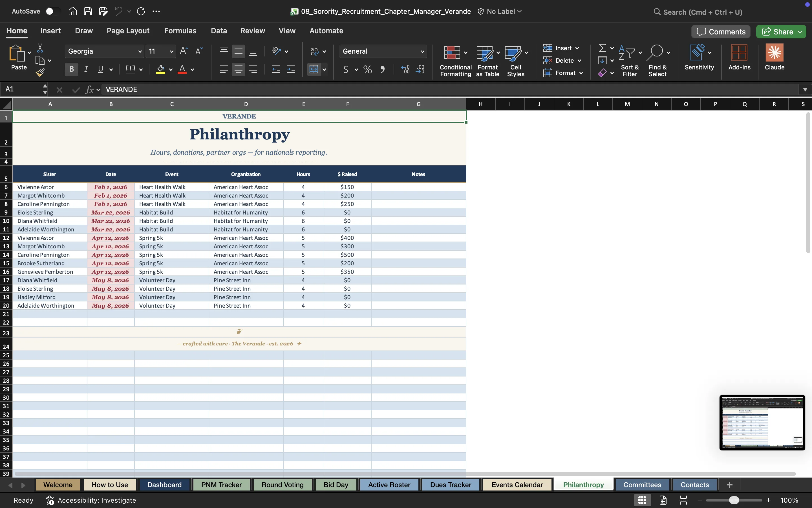
Task: Increase font size with larger A icon
Action: click(x=184, y=51)
